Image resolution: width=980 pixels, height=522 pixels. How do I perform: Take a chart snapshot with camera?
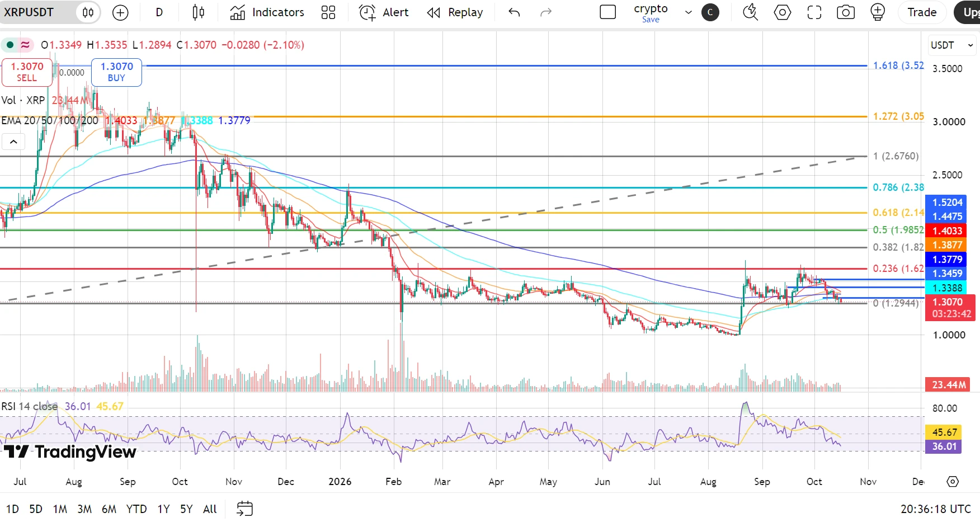(x=846, y=12)
